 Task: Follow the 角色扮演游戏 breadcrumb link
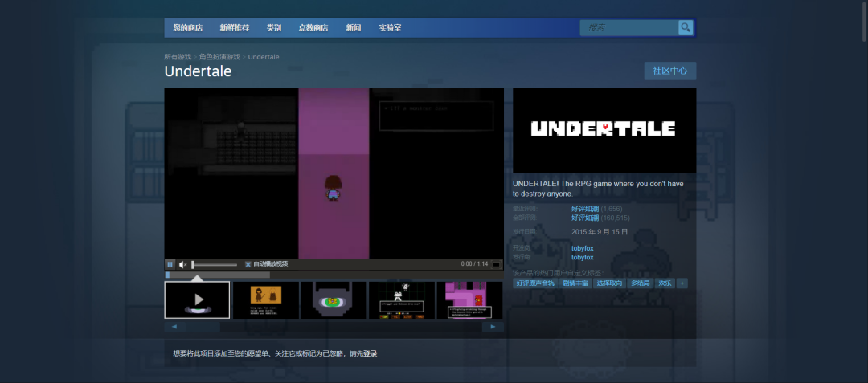(219, 57)
